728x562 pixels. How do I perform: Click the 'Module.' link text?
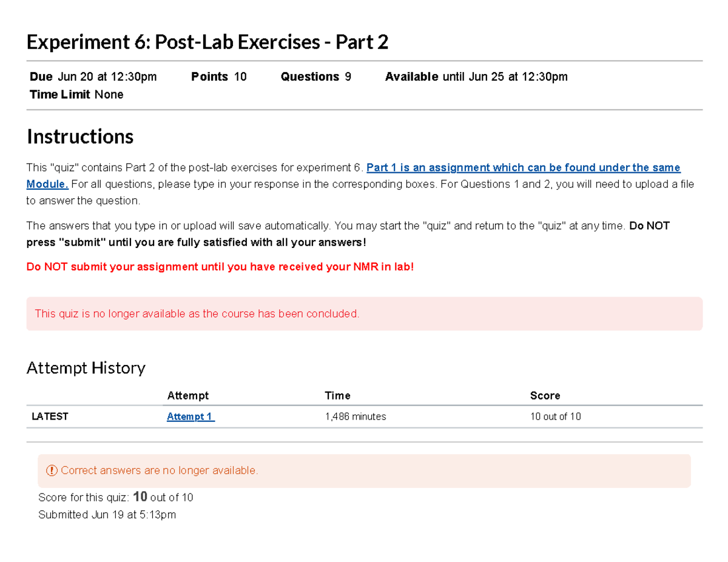(47, 184)
